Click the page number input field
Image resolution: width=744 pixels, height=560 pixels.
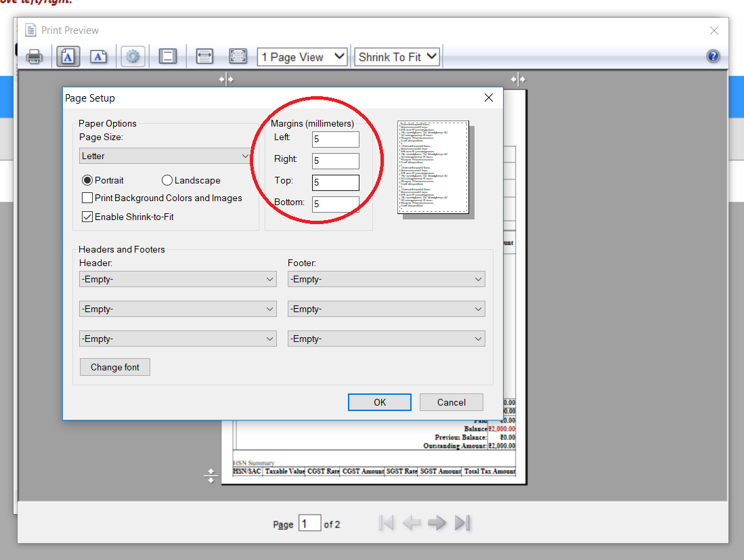click(x=309, y=523)
